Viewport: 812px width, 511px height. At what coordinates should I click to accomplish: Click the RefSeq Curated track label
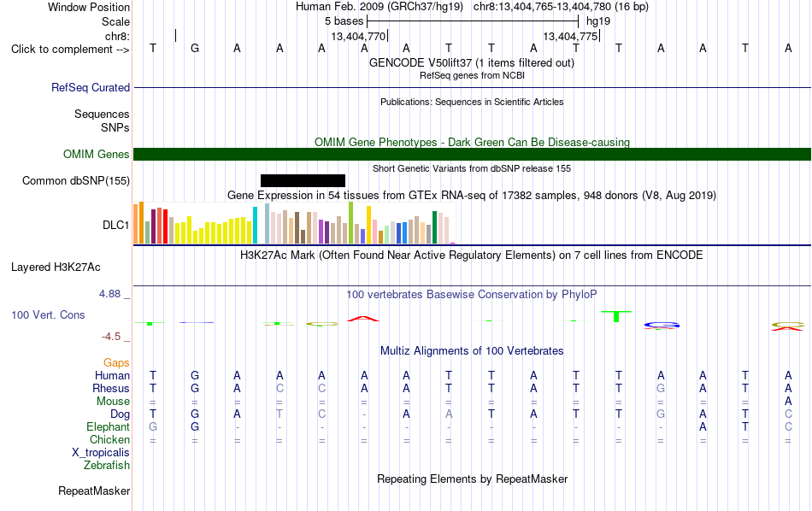[x=90, y=87]
